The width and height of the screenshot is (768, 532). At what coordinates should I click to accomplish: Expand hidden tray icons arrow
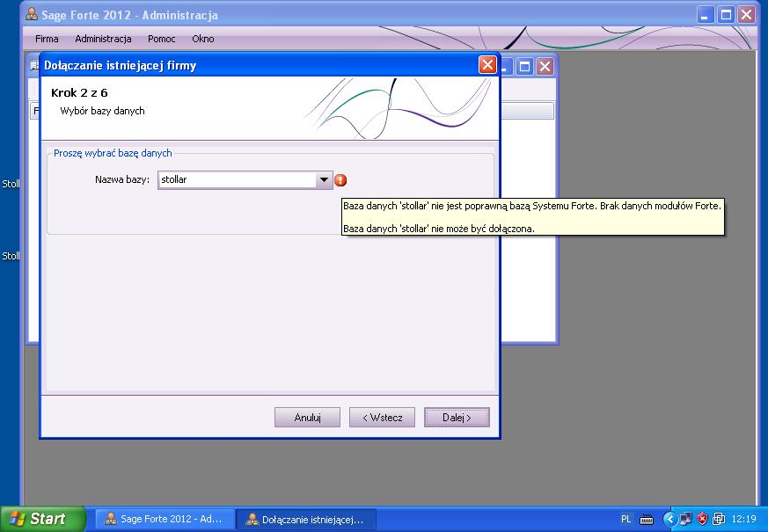pyautogui.click(x=669, y=519)
